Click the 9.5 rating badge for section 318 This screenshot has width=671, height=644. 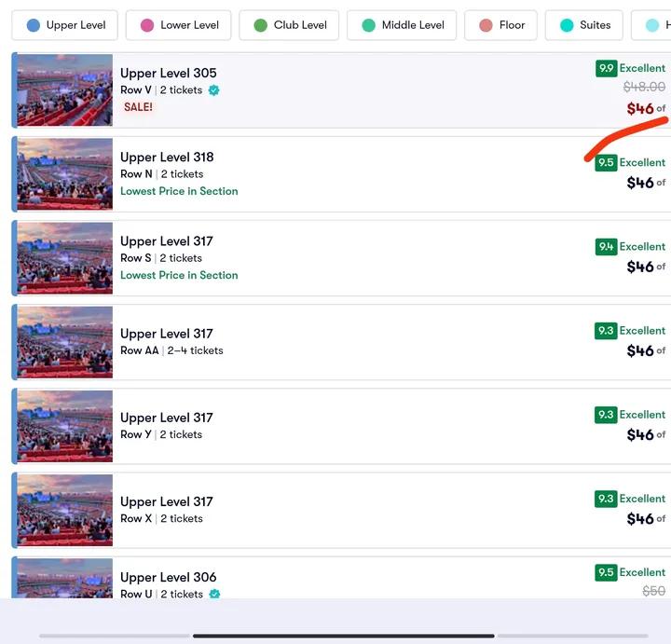click(x=606, y=162)
